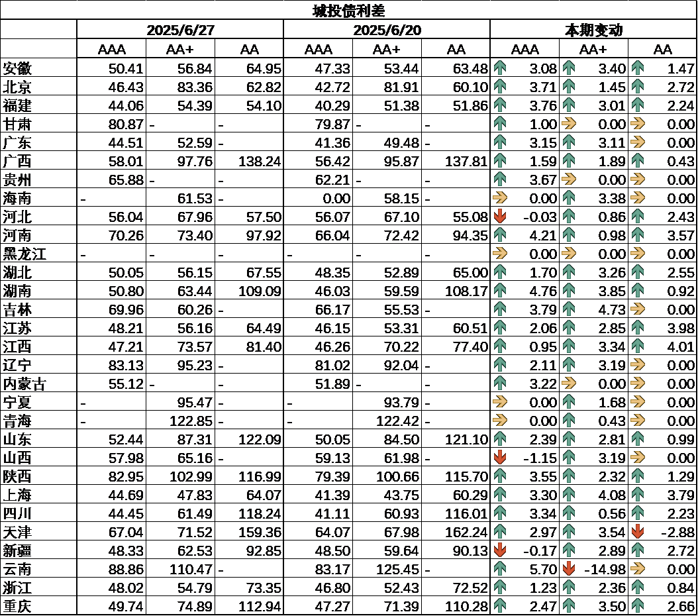Click the yellow right arrow in 甘肃 AA+ change cell
The height and width of the screenshot is (616, 698).
click(569, 123)
